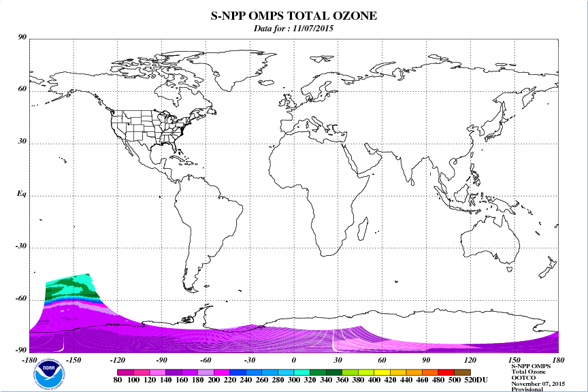Click the '0' longitude axis label

pyautogui.click(x=293, y=360)
